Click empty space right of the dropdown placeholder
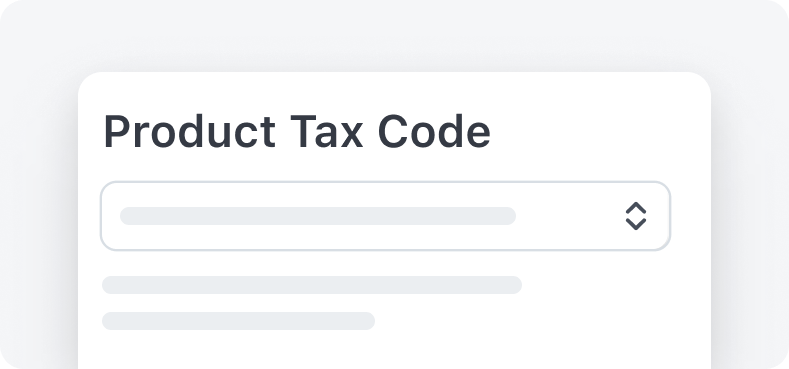 pyautogui.click(x=569, y=216)
